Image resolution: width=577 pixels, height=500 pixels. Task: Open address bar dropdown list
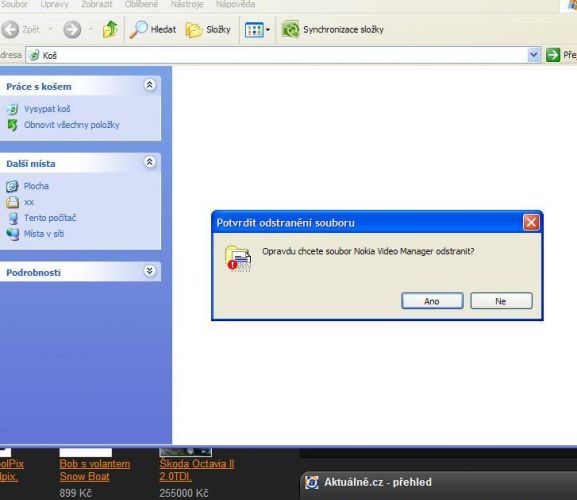(x=534, y=56)
